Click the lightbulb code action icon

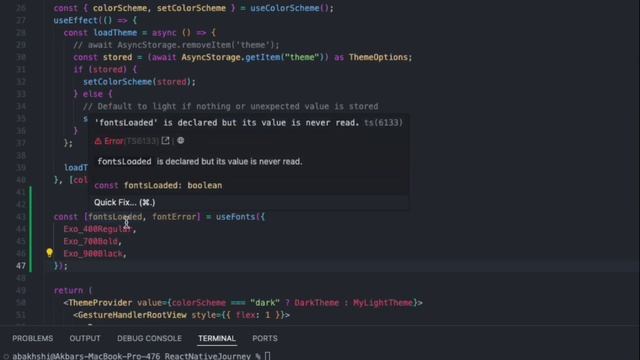pos(49,253)
